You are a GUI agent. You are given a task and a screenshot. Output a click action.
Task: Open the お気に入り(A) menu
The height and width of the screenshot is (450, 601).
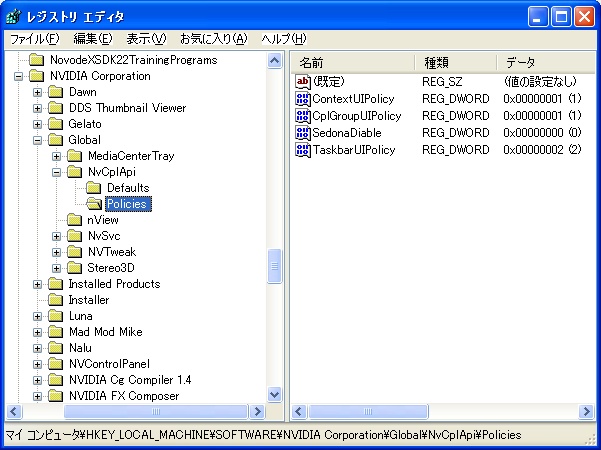click(213, 39)
